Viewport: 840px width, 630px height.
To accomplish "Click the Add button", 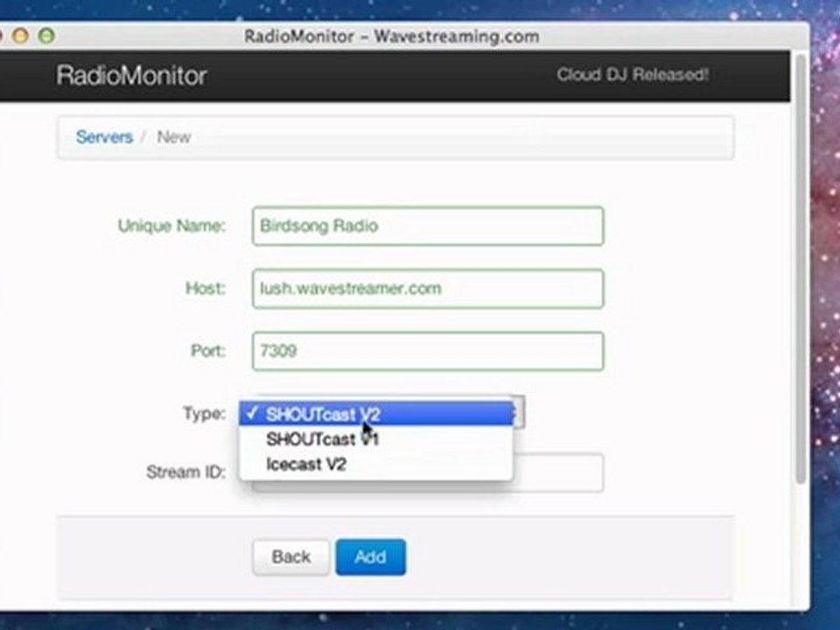I will point(370,557).
